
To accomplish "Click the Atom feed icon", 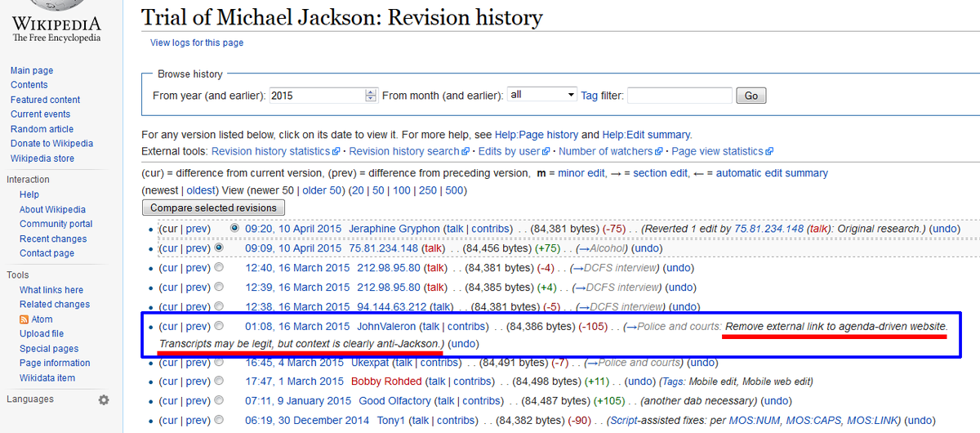I will click(24, 319).
